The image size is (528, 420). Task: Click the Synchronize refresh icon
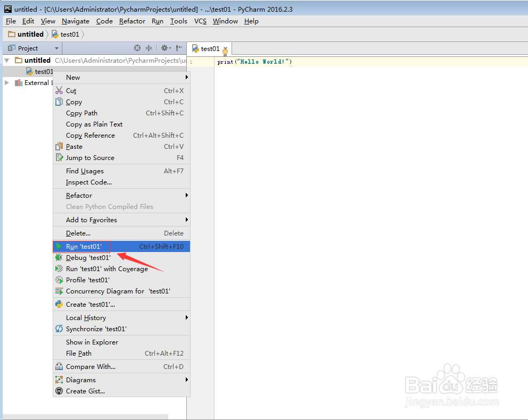[x=59, y=329]
